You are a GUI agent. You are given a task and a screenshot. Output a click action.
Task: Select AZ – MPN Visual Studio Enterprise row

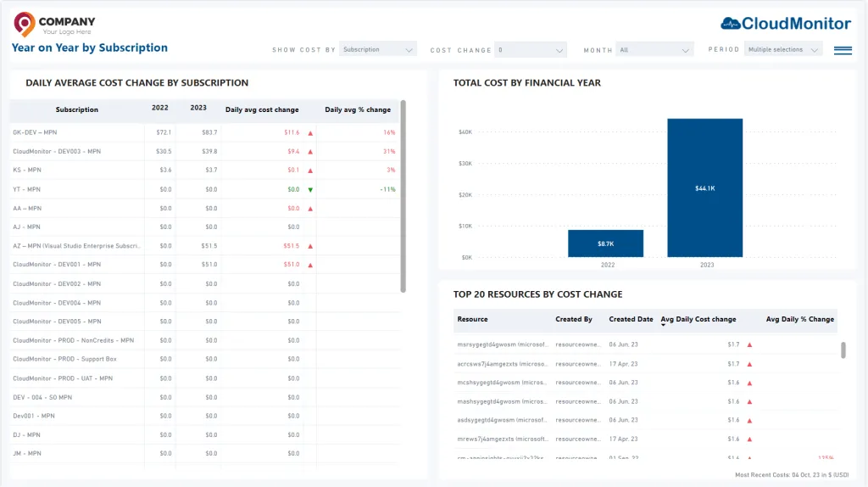click(x=204, y=246)
